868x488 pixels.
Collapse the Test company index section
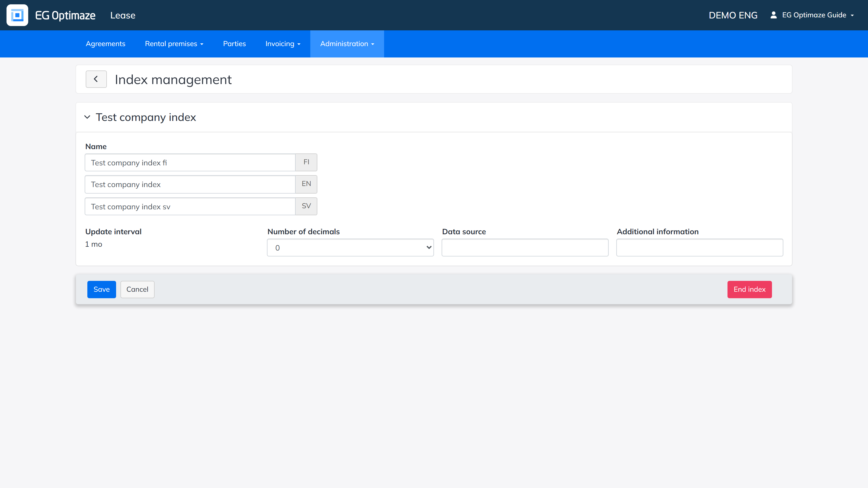click(87, 117)
